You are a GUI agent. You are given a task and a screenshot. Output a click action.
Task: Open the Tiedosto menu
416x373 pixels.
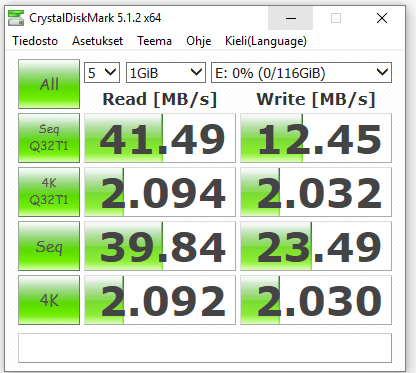[35, 41]
